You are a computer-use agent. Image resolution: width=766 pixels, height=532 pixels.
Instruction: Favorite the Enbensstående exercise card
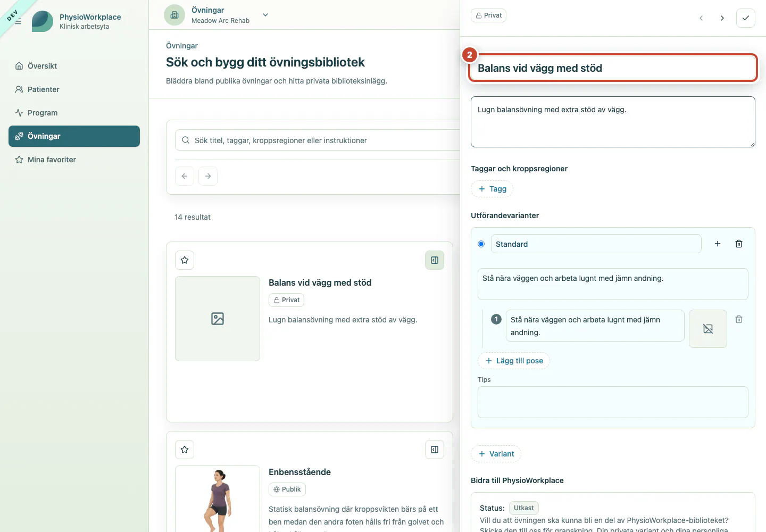point(185,450)
